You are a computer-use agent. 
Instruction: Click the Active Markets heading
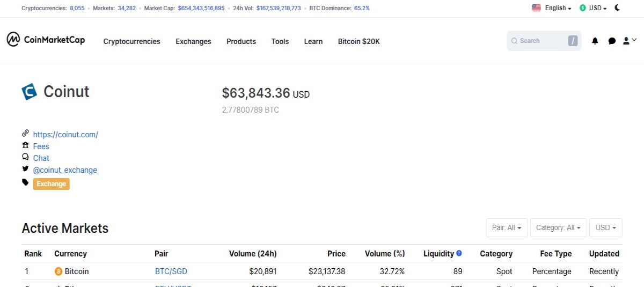click(x=65, y=228)
